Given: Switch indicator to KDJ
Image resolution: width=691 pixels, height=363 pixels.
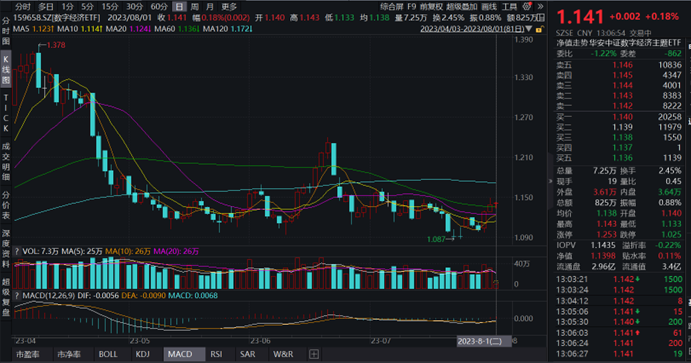Looking at the screenshot, I should point(142,354).
